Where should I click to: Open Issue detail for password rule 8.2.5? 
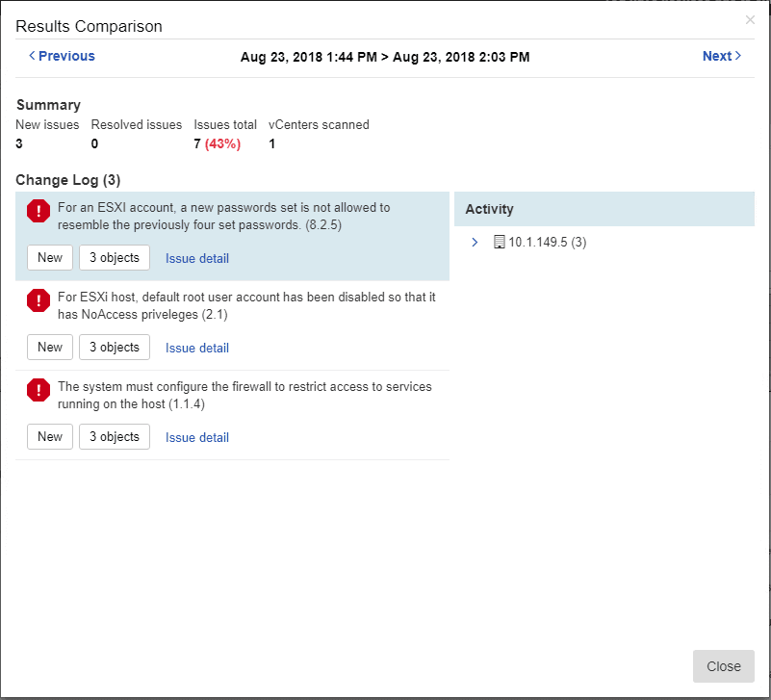click(x=197, y=258)
